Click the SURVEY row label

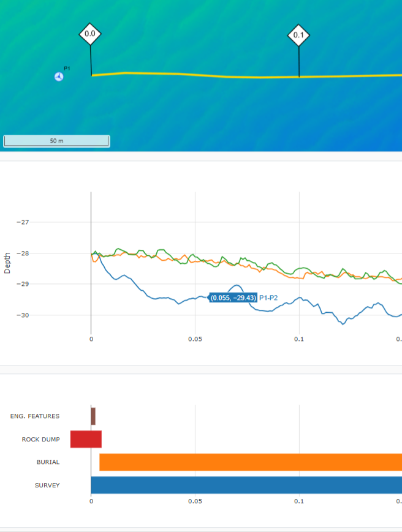point(47,485)
